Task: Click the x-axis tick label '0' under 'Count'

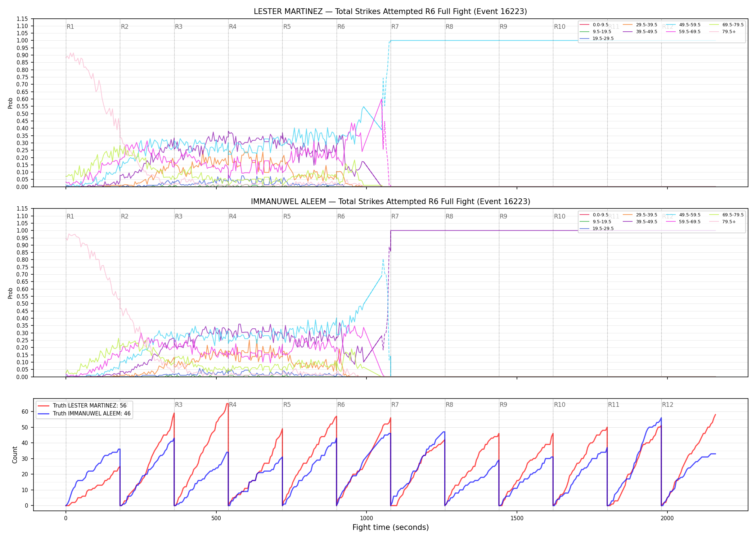Action: point(66,518)
